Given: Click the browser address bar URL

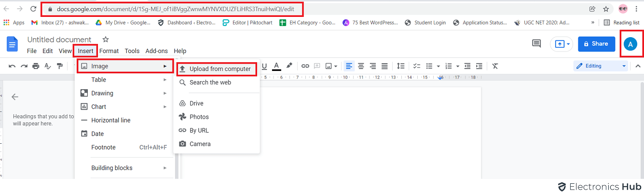Looking at the screenshot, I should [x=175, y=9].
